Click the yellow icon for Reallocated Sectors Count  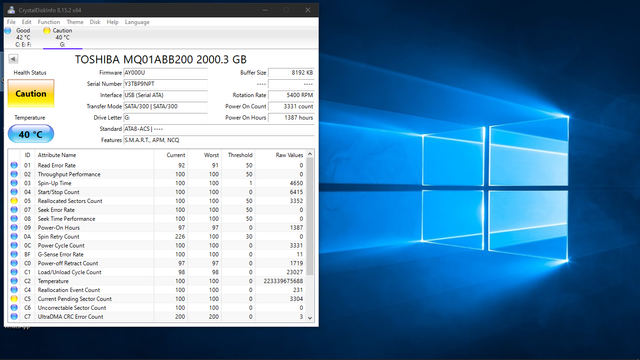(x=14, y=201)
